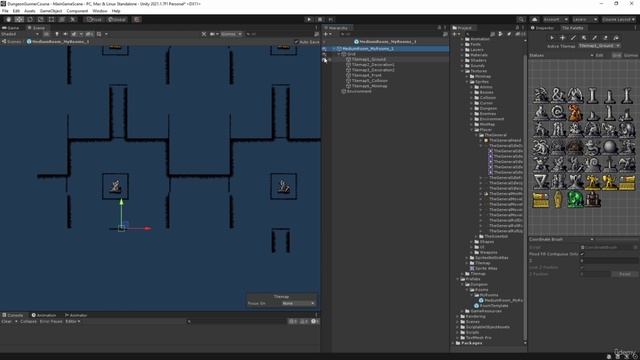Toggle Collapse in Console

point(28,322)
